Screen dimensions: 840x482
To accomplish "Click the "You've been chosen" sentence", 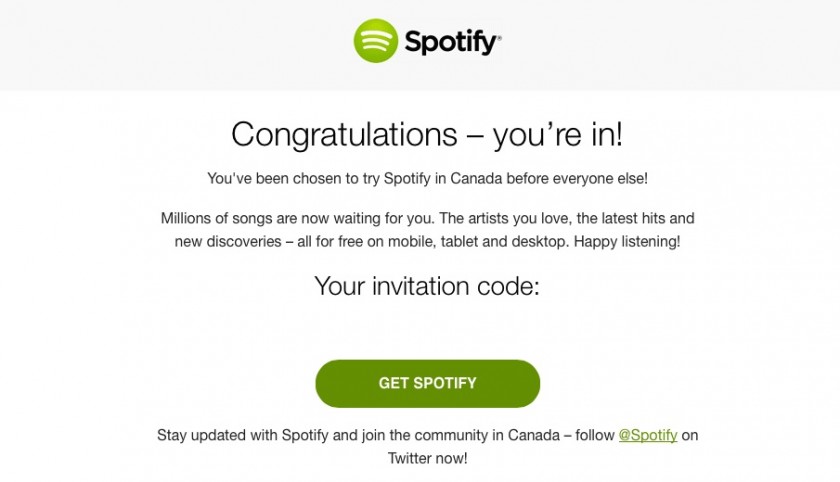I will coord(427,179).
